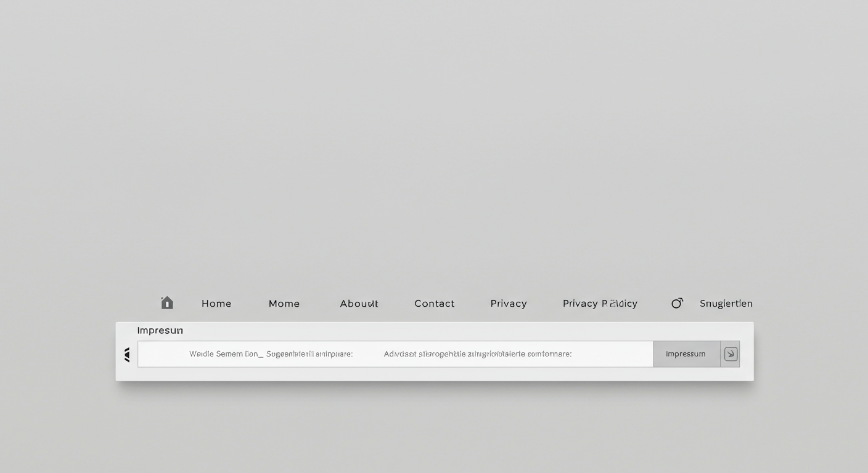The image size is (868, 473).
Task: Open the Contact navigation item
Action: click(434, 304)
